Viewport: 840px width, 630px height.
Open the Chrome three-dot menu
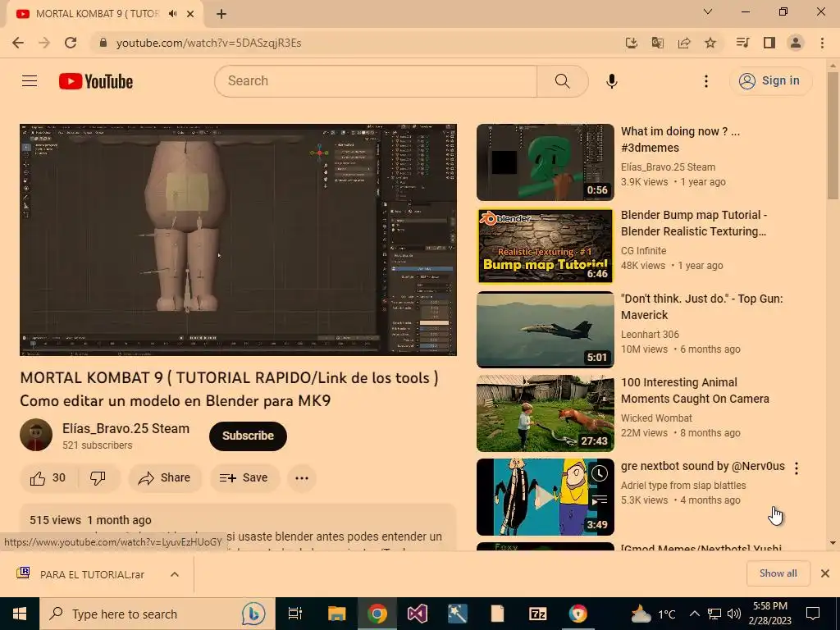click(822, 43)
